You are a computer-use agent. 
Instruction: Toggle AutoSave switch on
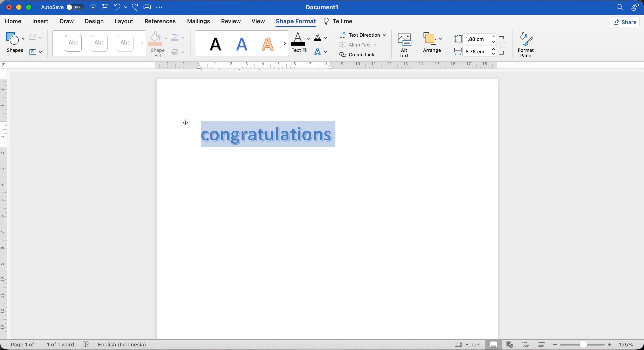(74, 7)
